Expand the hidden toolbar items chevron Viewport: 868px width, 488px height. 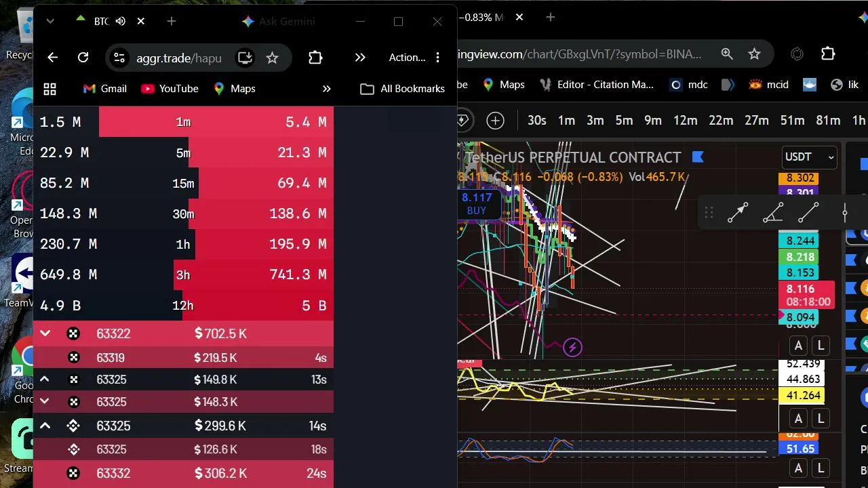click(x=360, y=58)
